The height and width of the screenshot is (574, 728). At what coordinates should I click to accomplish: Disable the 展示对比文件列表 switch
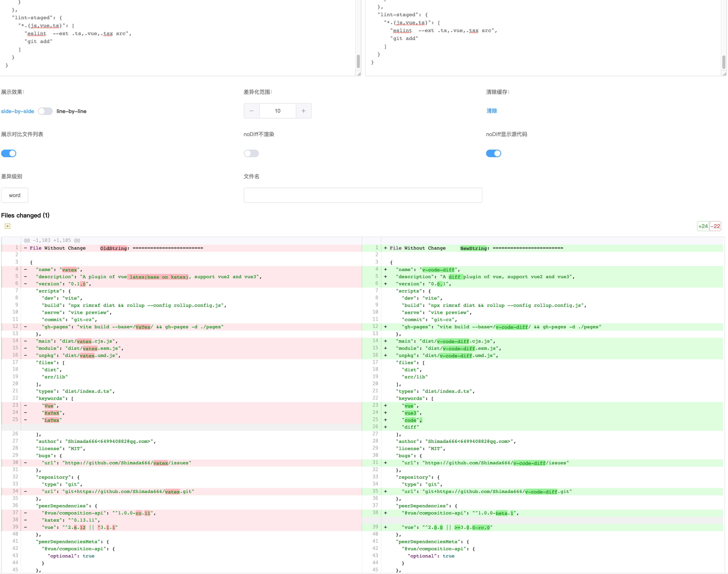(x=9, y=154)
